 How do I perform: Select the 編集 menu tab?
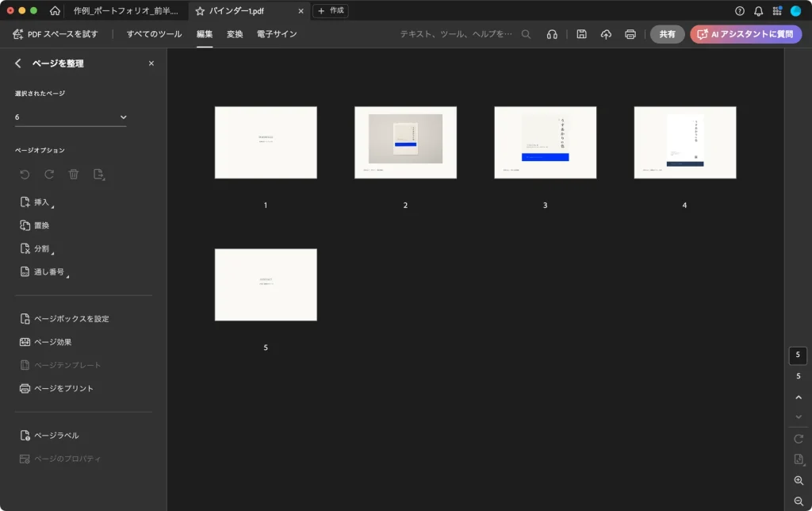[205, 34]
